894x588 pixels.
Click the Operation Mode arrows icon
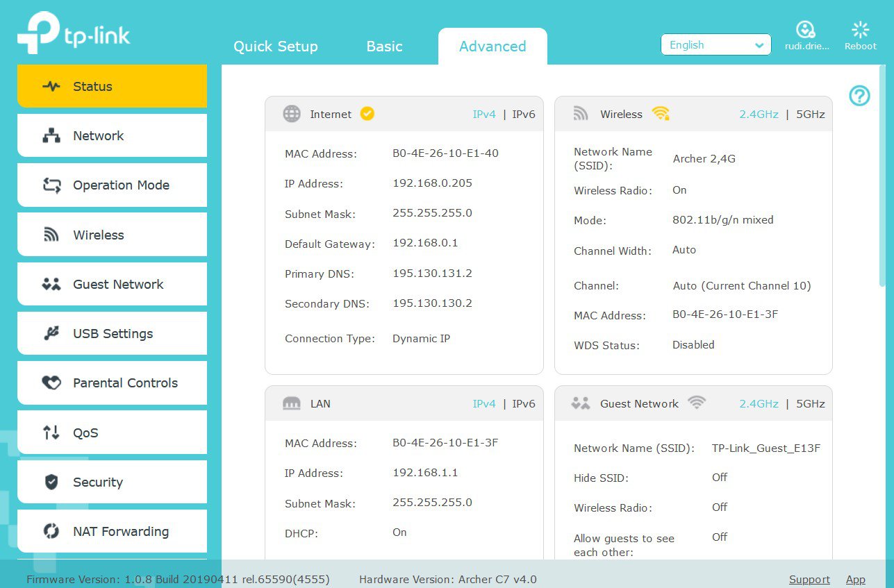click(x=51, y=185)
